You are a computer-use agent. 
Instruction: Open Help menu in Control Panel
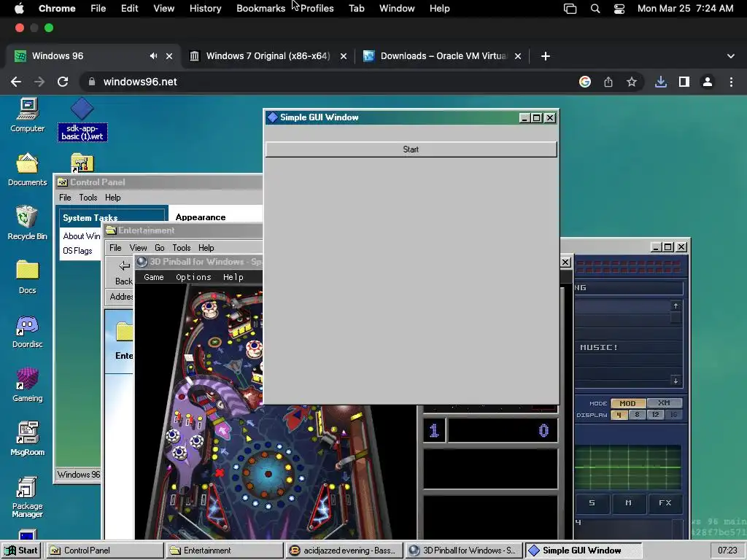coord(113,198)
